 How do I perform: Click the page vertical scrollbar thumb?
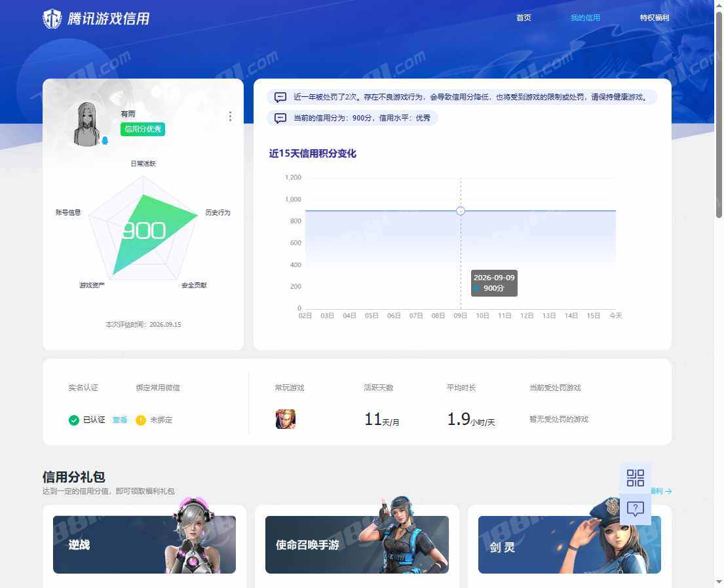point(719,115)
